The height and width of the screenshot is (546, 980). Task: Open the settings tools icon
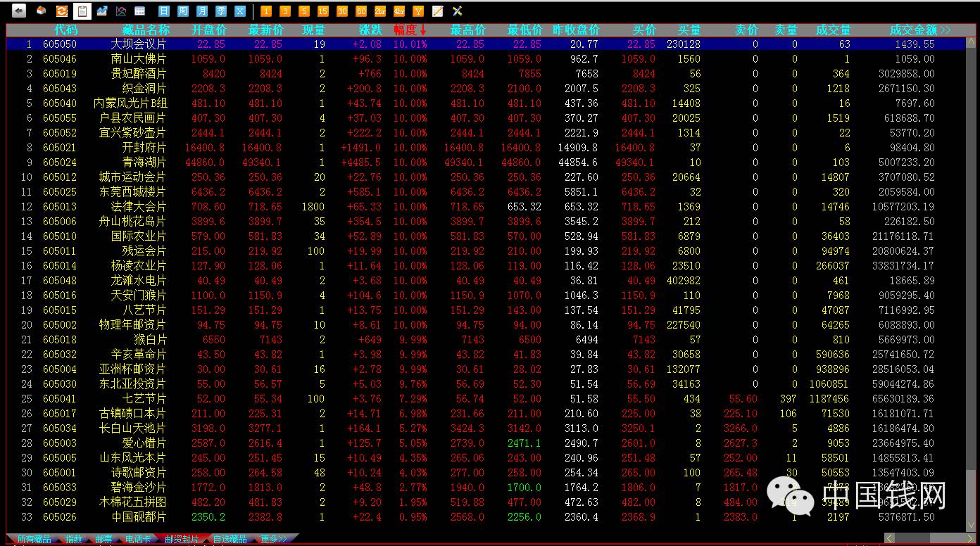pyautogui.click(x=457, y=11)
